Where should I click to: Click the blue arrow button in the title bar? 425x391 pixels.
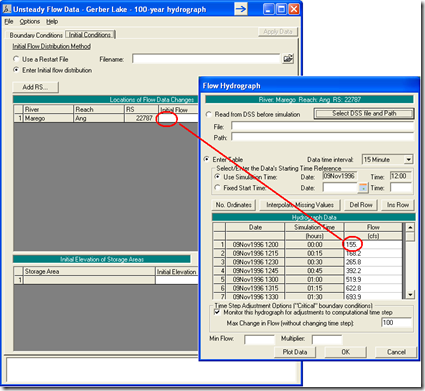pos(241,9)
